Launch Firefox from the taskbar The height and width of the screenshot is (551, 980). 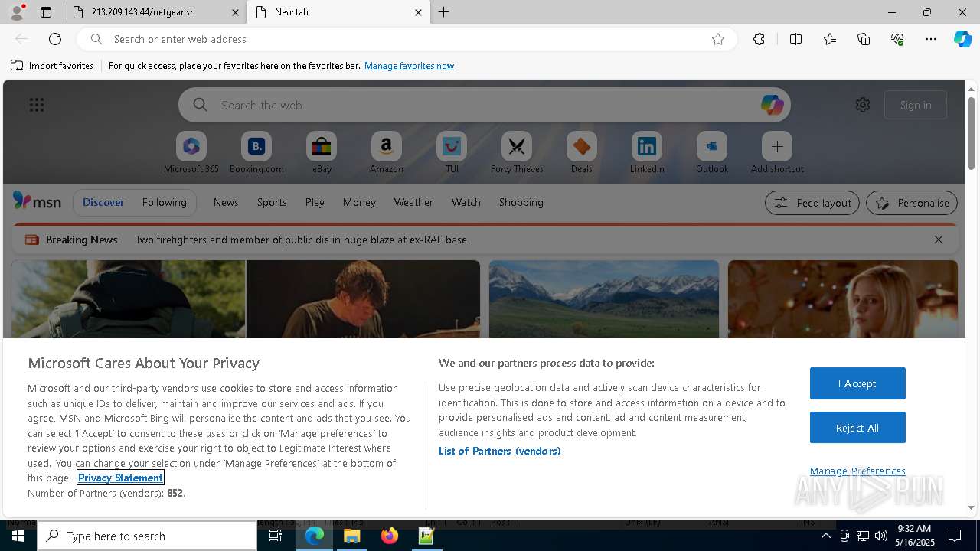[x=390, y=536]
